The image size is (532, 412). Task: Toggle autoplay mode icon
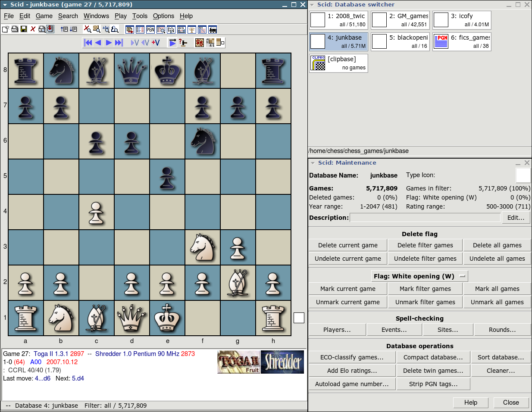[x=172, y=42]
